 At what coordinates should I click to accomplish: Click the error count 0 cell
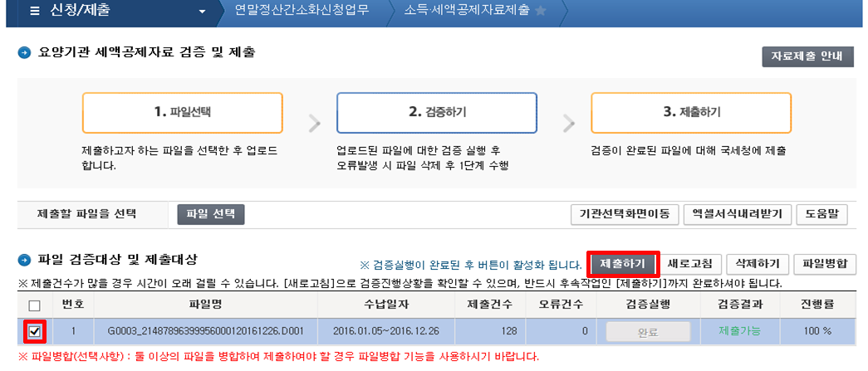click(x=562, y=332)
